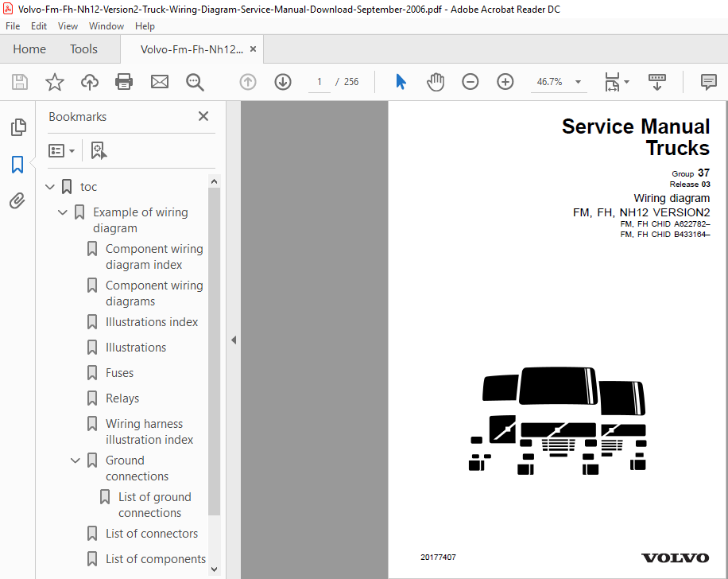Viewport: 728px width, 579px height.
Task: Select the Volvo-Fm-Fh-Nh12 document tab
Action: (192, 49)
